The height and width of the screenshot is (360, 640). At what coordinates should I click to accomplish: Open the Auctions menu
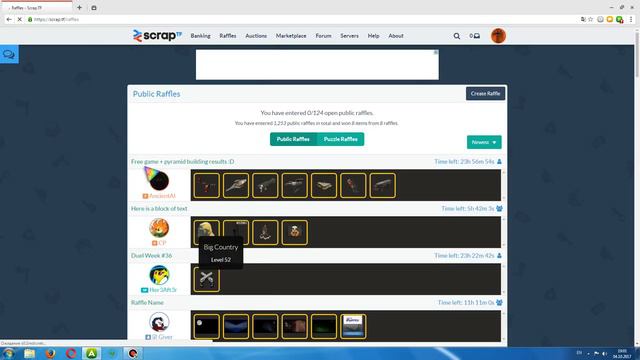click(256, 36)
